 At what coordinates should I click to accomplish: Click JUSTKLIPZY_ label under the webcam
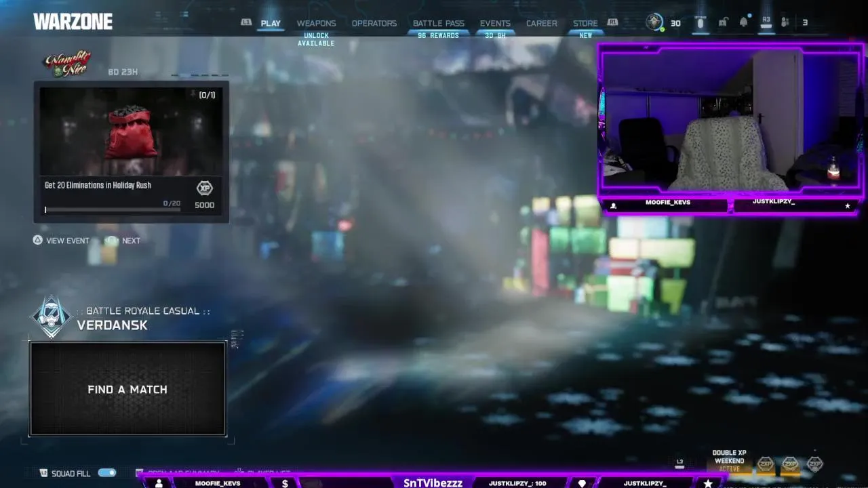[x=774, y=202]
